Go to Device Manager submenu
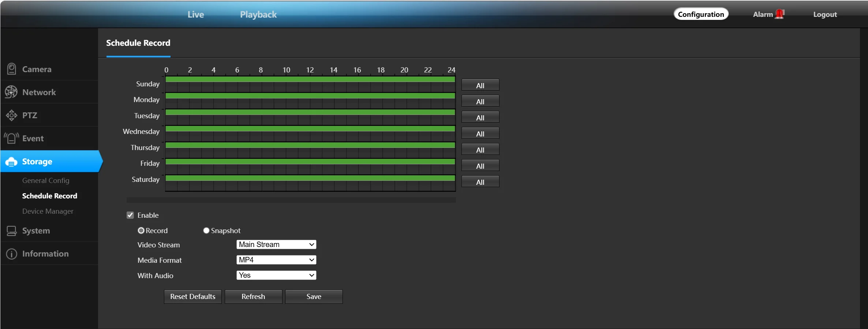Image resolution: width=868 pixels, height=329 pixels. coord(48,211)
